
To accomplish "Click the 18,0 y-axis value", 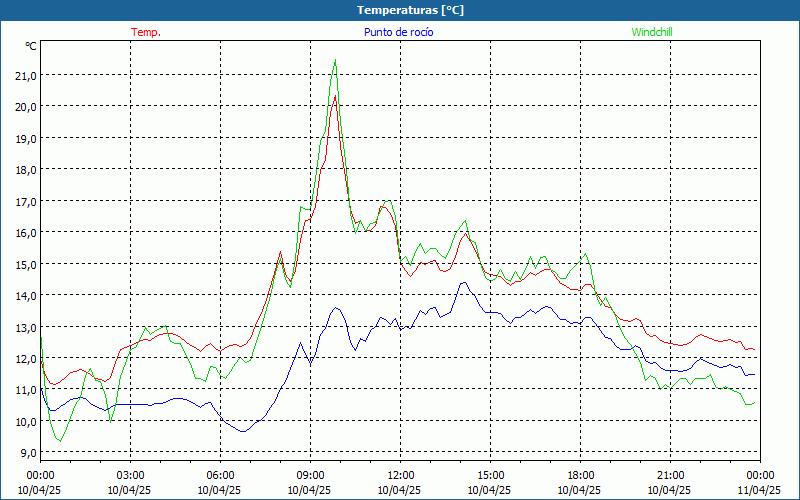I will point(25,170).
